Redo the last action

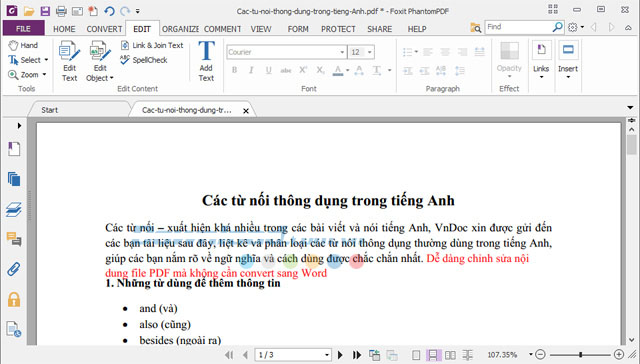[x=125, y=11]
